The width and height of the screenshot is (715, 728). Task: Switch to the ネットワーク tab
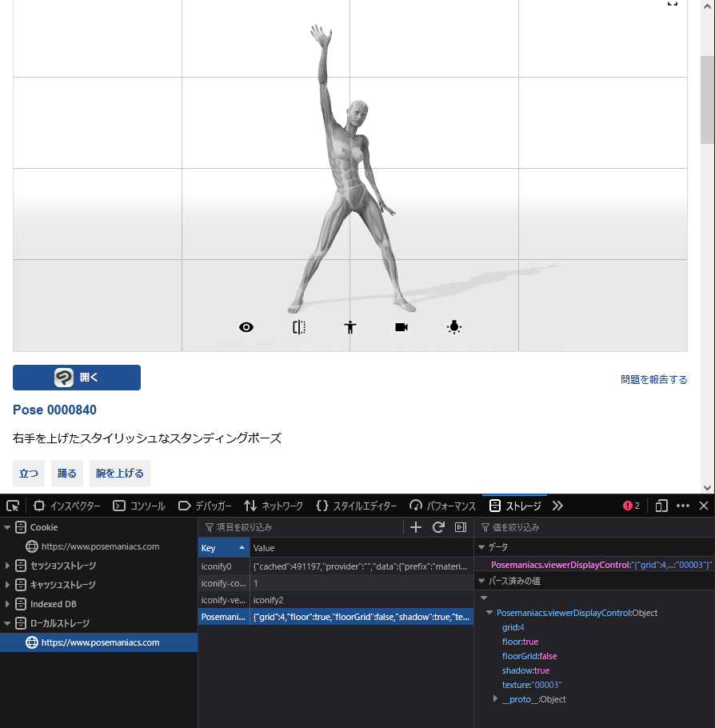pyautogui.click(x=274, y=506)
